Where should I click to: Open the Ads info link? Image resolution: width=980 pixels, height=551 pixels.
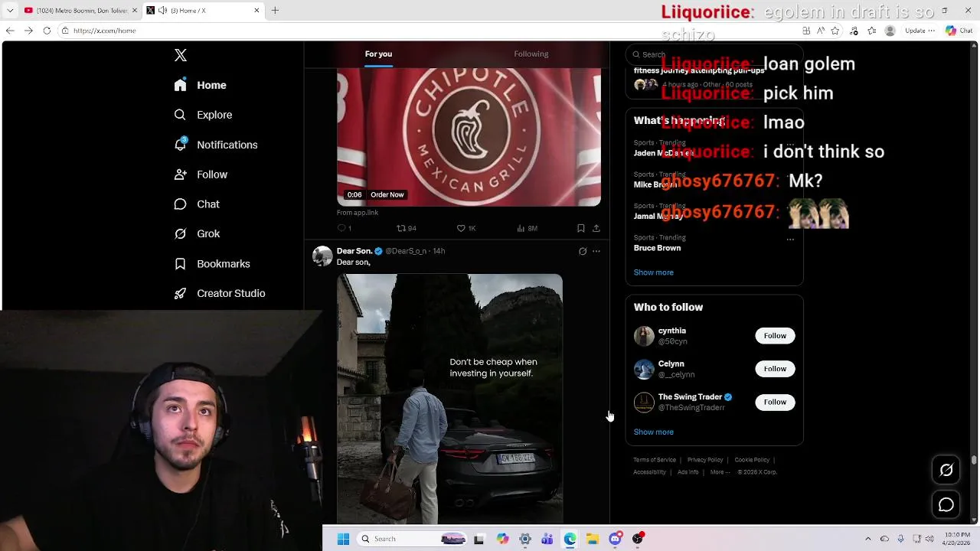(688, 472)
